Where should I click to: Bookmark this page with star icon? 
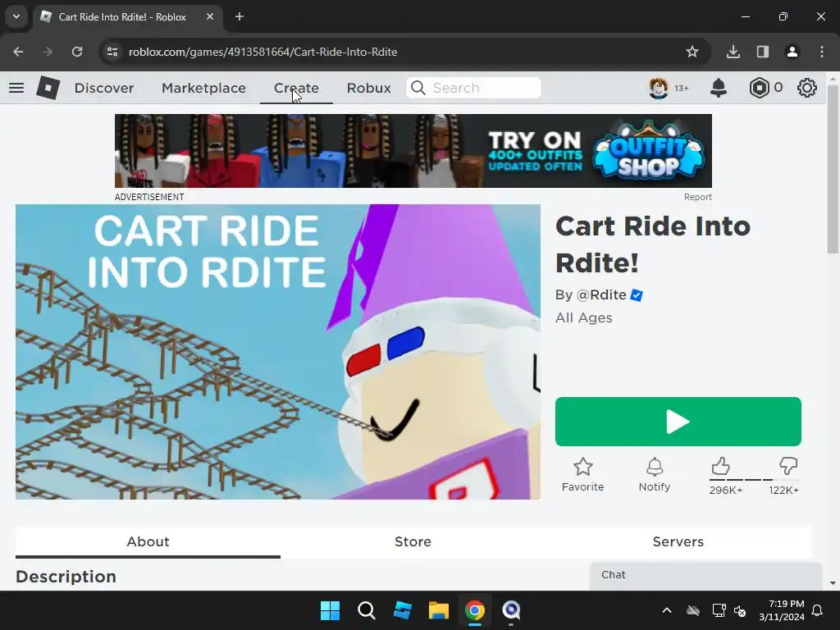click(692, 52)
